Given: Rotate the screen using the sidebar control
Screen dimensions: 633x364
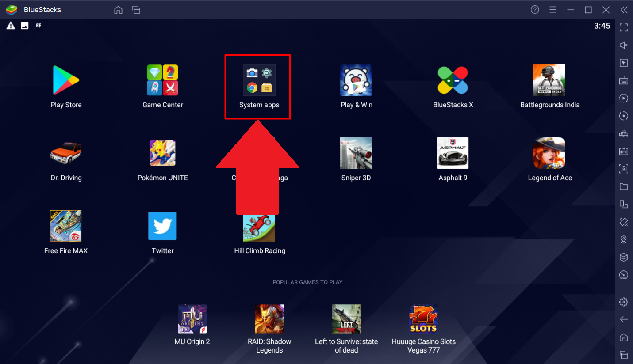Looking at the screenshot, I should point(623,116).
